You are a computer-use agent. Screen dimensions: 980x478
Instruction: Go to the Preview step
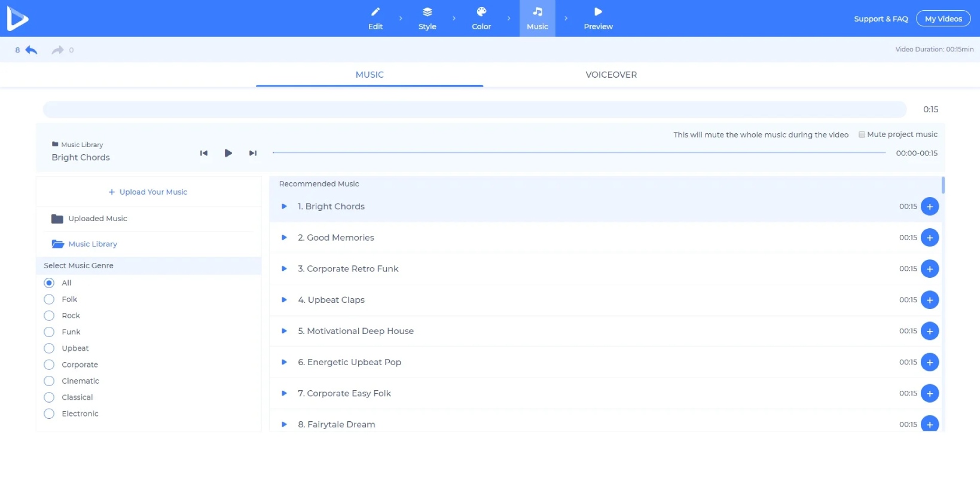click(x=598, y=19)
